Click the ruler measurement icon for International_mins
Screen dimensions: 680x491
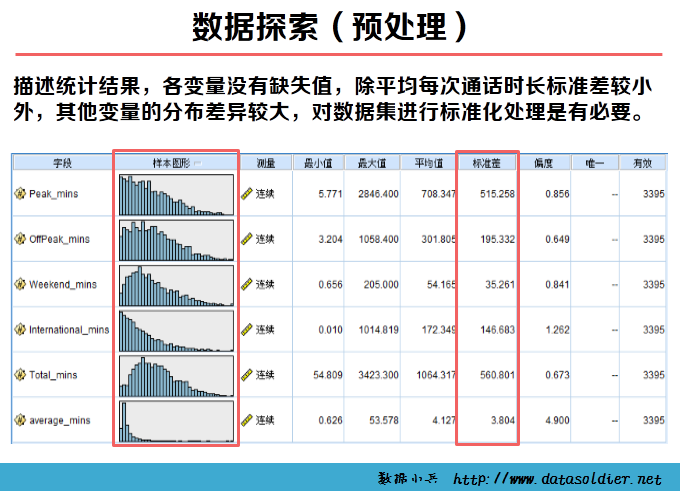247,330
